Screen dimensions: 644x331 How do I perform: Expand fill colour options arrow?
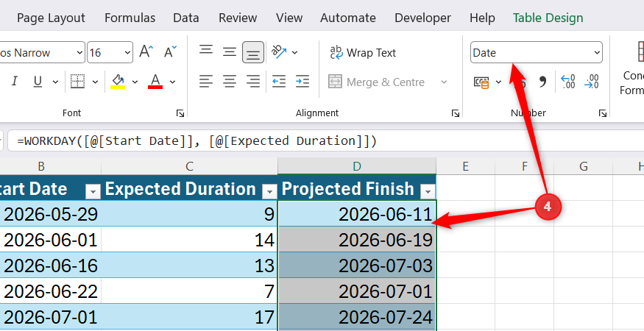tap(135, 82)
